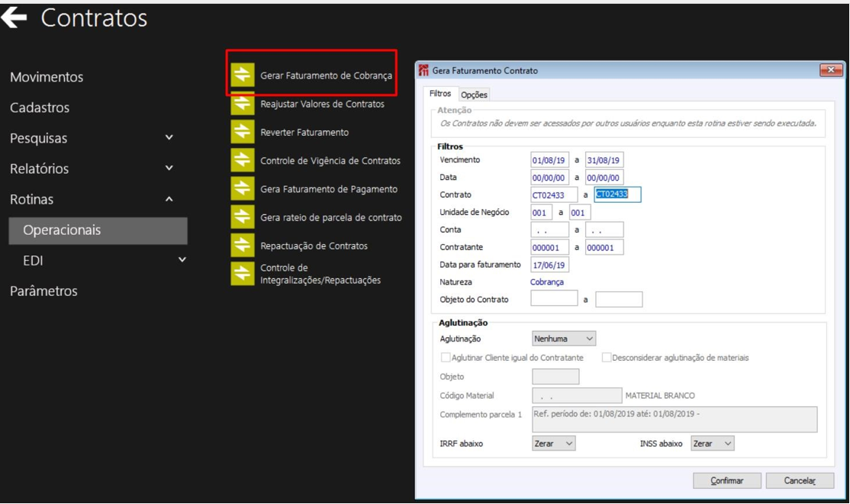850x504 pixels.
Task: Select the Gera Faturamento de Pagamento icon
Action: point(243,188)
